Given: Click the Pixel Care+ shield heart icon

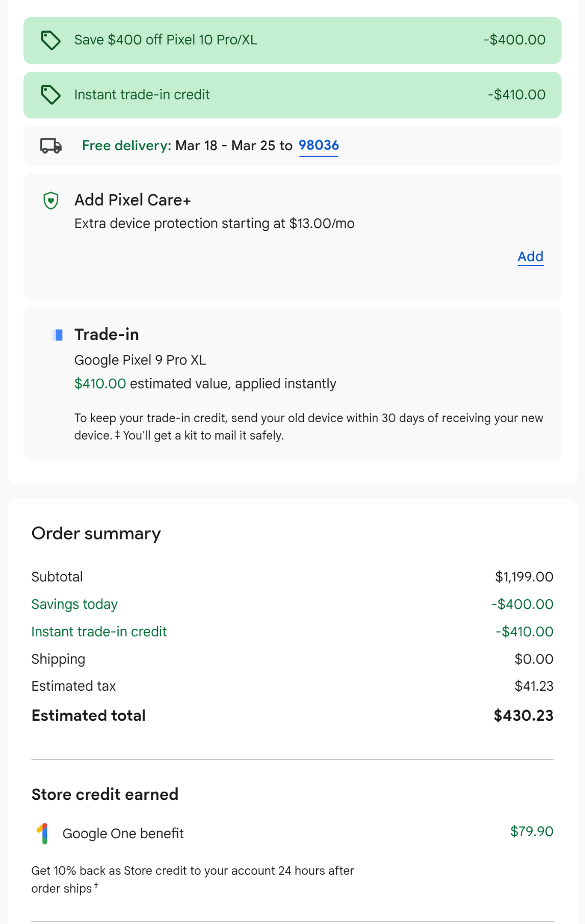Looking at the screenshot, I should (51, 201).
